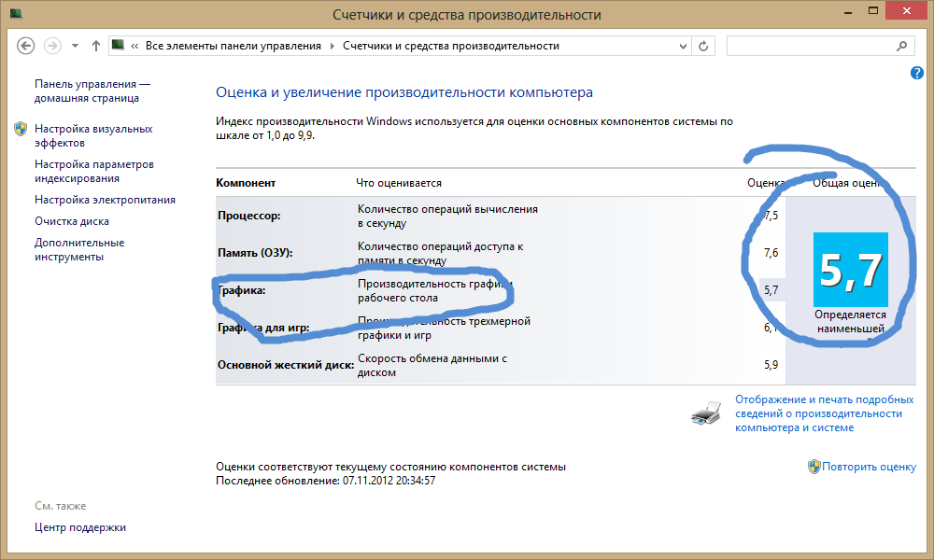Click heading 'Оценка и увеличение производительности компьютера'
Screen dimensions: 934x560
[x=404, y=92]
